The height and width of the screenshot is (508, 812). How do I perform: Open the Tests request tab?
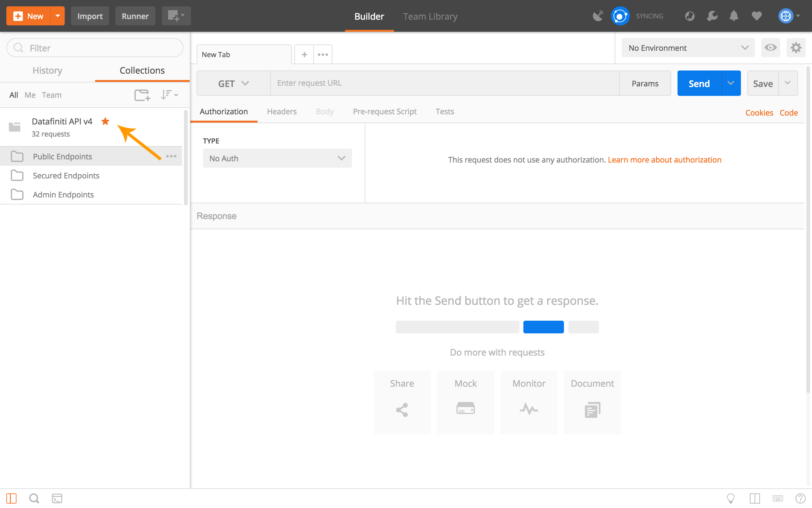(x=445, y=111)
